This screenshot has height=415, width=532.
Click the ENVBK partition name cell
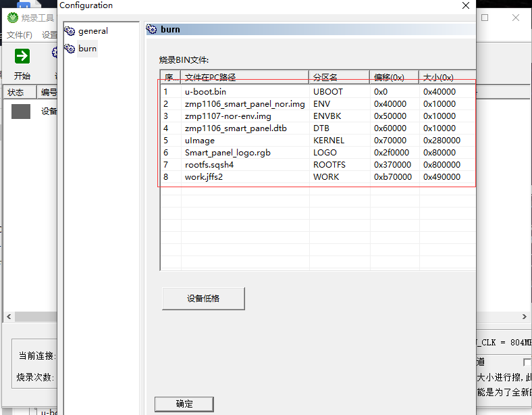coord(327,116)
